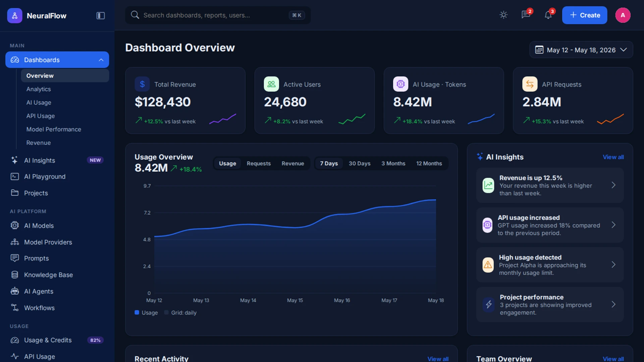The image size is (644, 362).
Task: Switch chart to Revenue tab
Action: [x=293, y=164]
